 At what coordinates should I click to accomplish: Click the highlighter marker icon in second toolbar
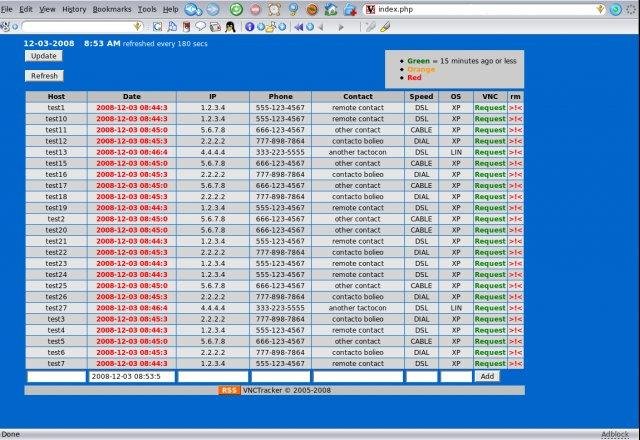[x=385, y=27]
